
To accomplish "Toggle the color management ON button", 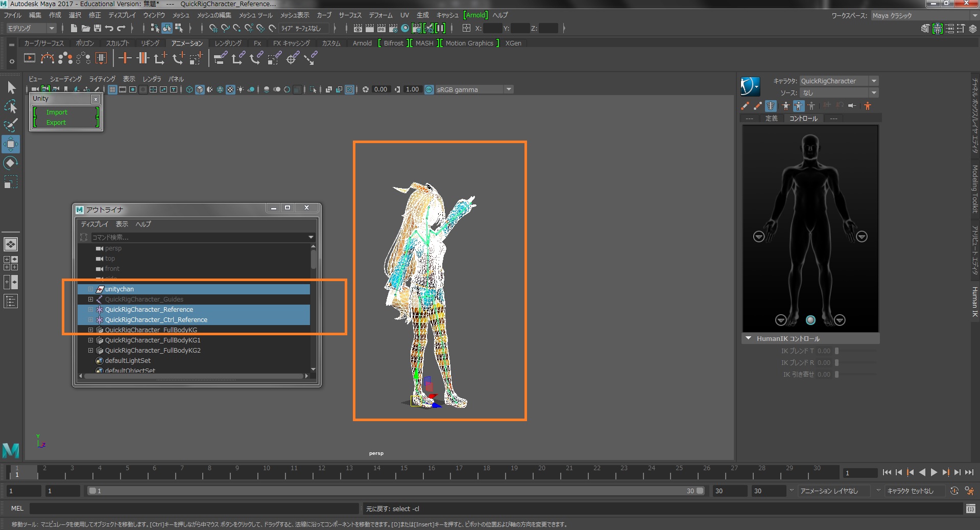I will [429, 89].
